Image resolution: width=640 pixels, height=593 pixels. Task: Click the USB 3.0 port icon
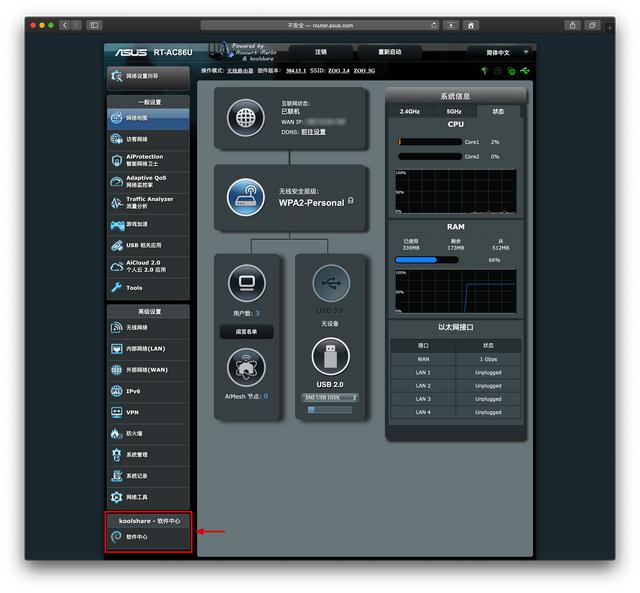point(331,283)
